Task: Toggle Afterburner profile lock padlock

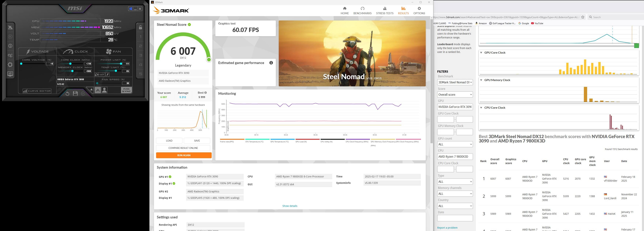Action: 141,27
